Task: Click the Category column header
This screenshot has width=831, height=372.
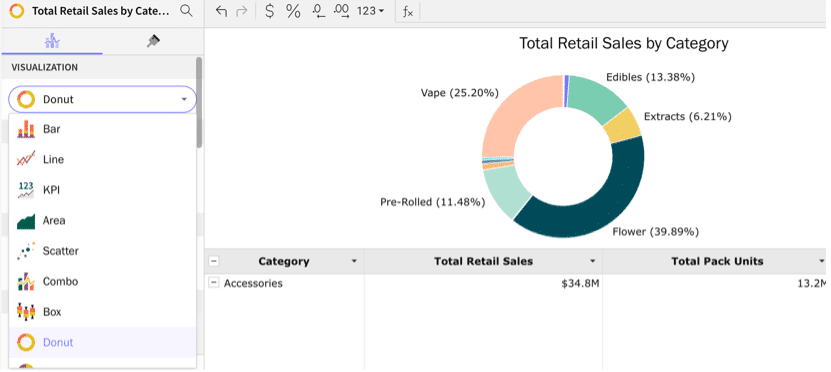Action: tap(284, 261)
